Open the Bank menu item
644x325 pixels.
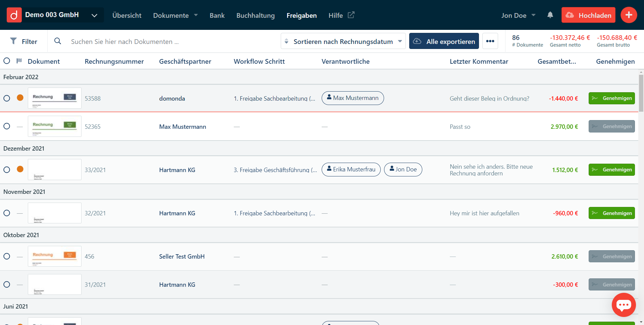click(x=217, y=15)
